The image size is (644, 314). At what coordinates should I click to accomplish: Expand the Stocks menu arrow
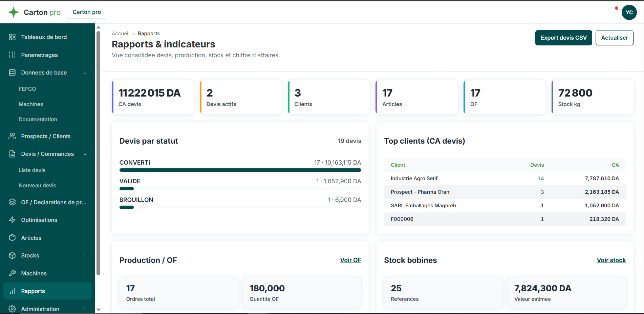85,255
